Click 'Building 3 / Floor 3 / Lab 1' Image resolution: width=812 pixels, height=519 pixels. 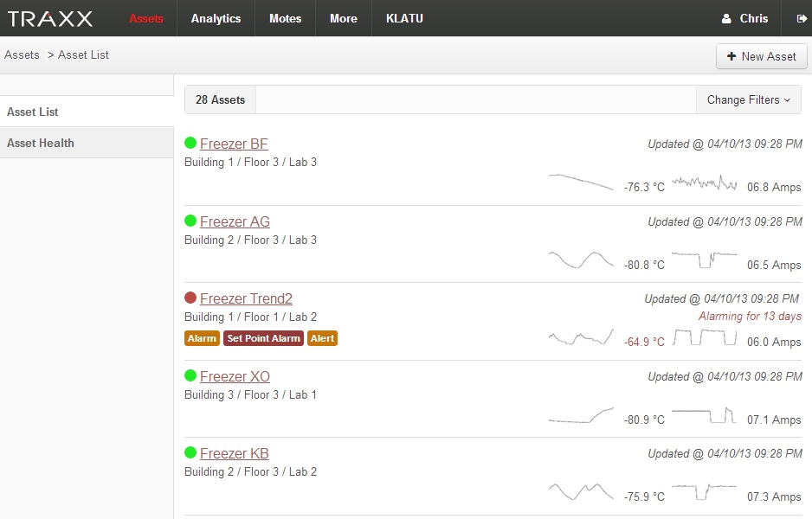[x=251, y=394]
